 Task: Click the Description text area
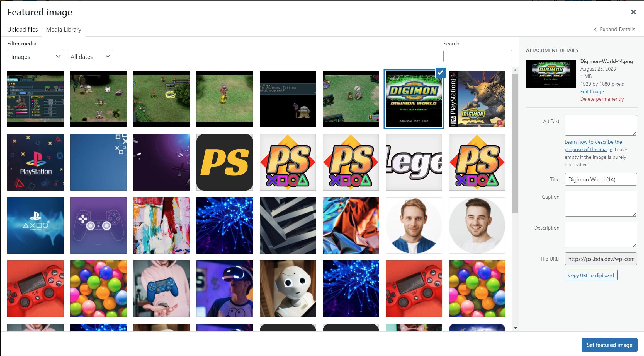(x=601, y=234)
